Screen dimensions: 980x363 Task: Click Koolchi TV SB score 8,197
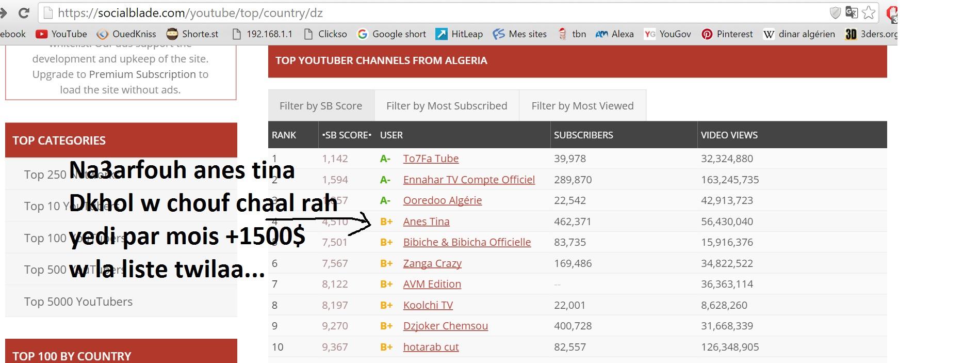[335, 305]
